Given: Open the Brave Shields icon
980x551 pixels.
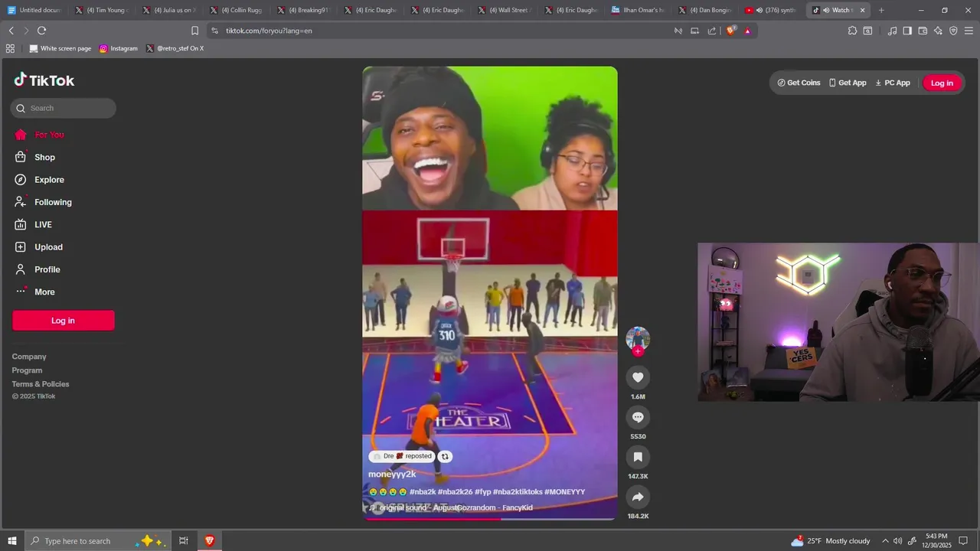Looking at the screenshot, I should pos(731,31).
